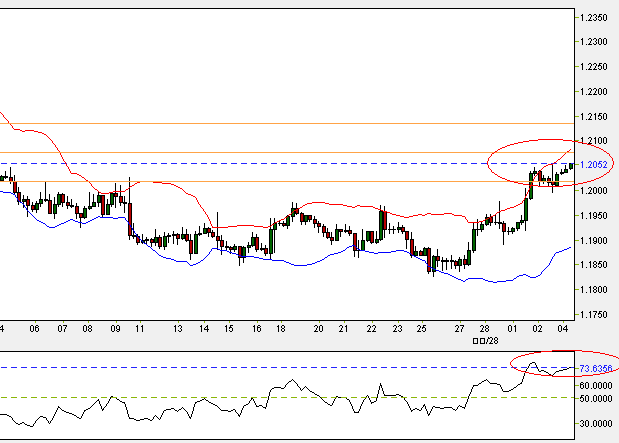
Task: Click the 1.2052 current price label
Action: click(594, 165)
